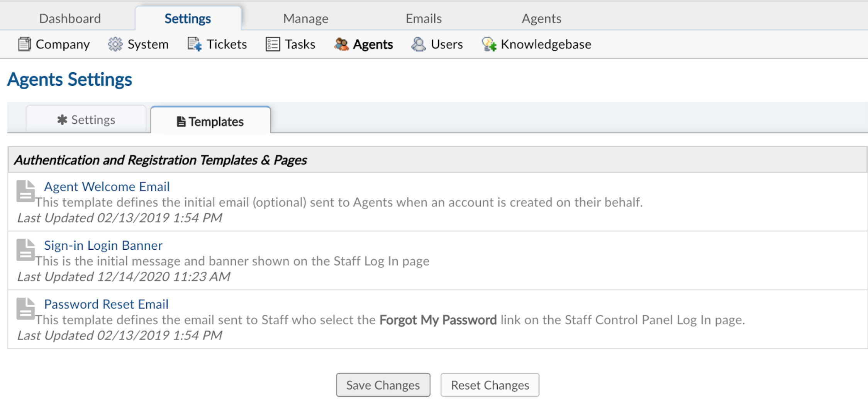Open the Sign-in Login Banner template
The width and height of the screenshot is (868, 419).
click(103, 245)
